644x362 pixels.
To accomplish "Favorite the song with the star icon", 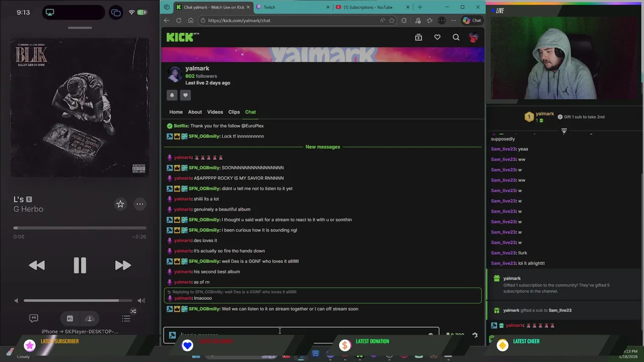I will [120, 204].
